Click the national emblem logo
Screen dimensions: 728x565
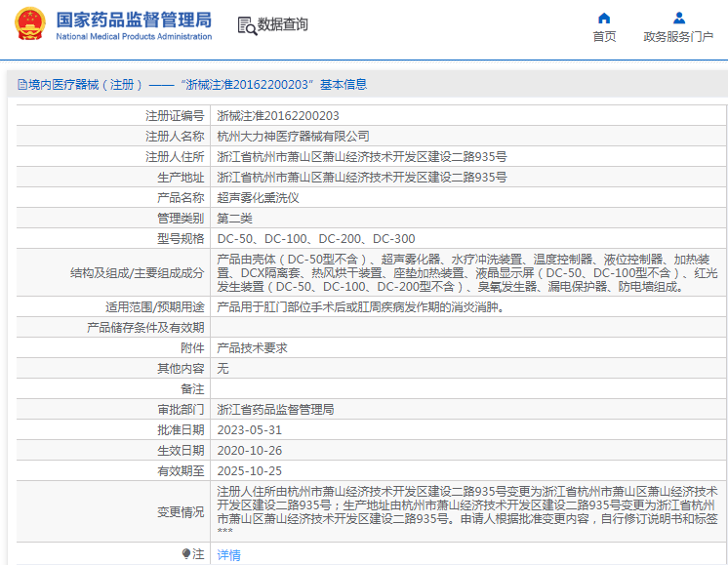tap(30, 23)
